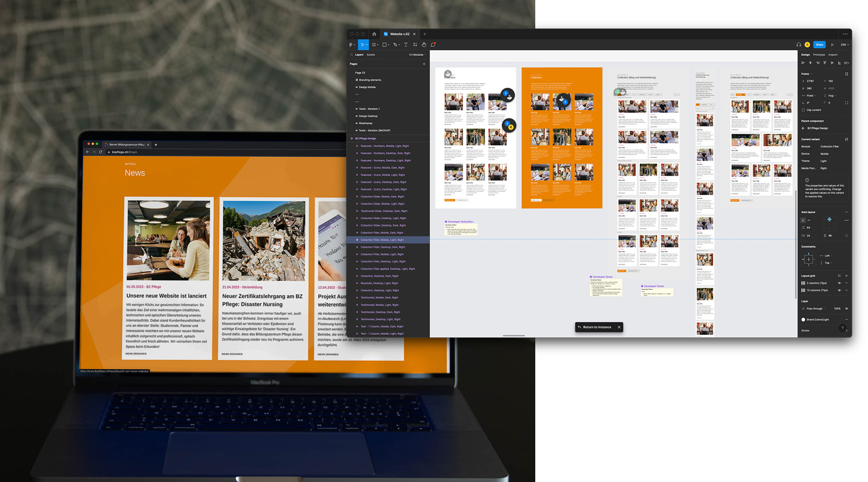Click Return to instance button
The height and width of the screenshot is (482, 868).
(x=595, y=327)
